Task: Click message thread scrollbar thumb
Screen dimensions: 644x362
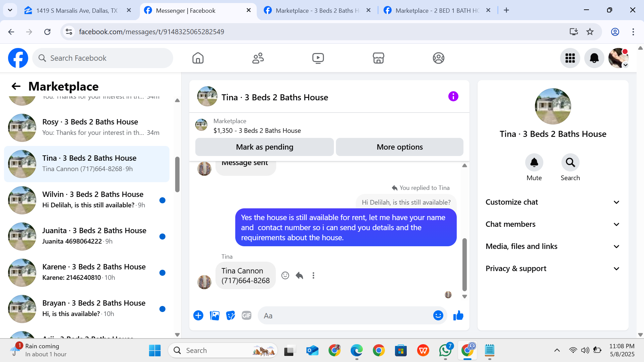Action: [x=464, y=264]
